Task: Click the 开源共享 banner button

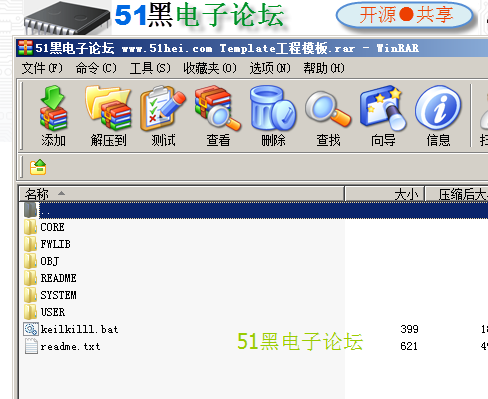Action: 405,15
